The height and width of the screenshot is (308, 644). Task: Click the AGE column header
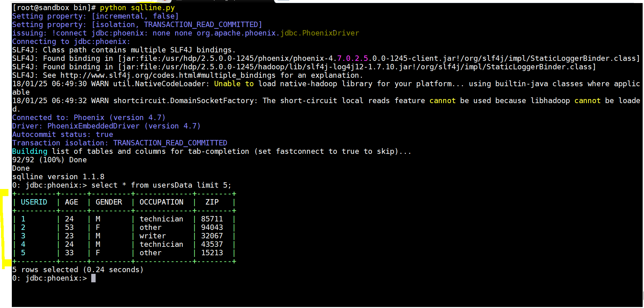(72, 202)
